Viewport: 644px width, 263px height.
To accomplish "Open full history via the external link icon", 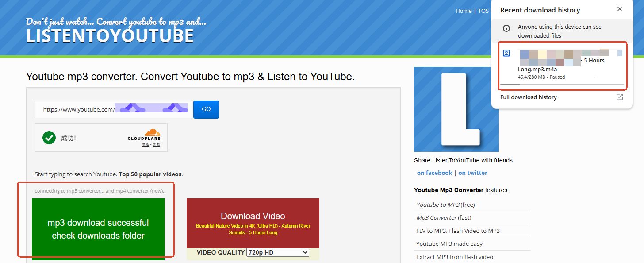I will (619, 97).
